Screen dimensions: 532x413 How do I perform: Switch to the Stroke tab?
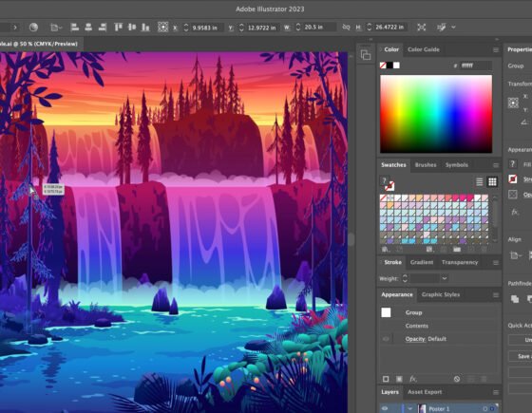coord(392,262)
